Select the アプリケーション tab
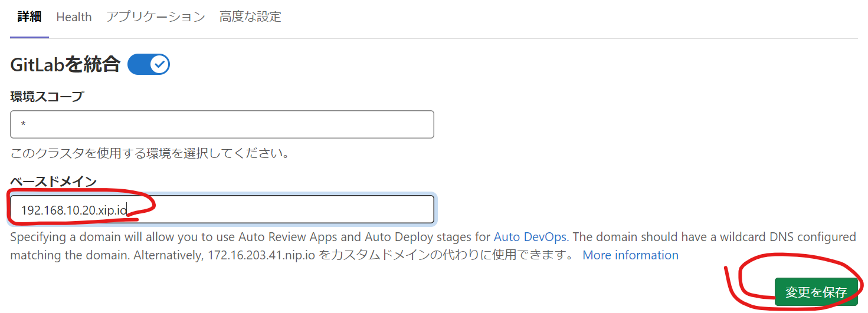The image size is (868, 313). 156,17
